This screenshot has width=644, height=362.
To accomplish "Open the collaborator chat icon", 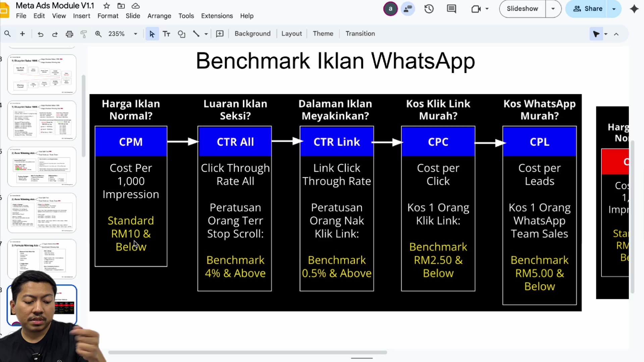I will [408, 9].
